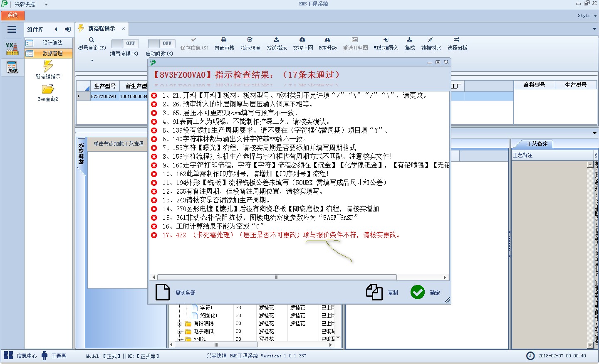Viewport: 599px width, 364px height.
Task: Select the 字符1 tree item
Action: [x=206, y=307]
